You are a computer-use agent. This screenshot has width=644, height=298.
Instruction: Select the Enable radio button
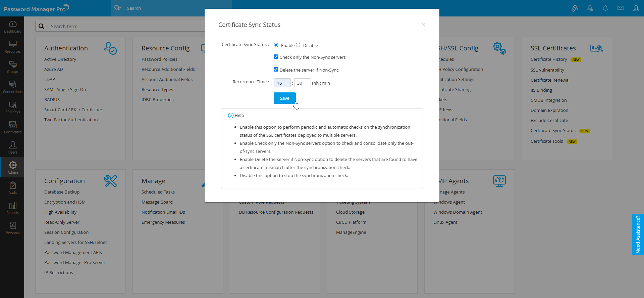(276, 45)
